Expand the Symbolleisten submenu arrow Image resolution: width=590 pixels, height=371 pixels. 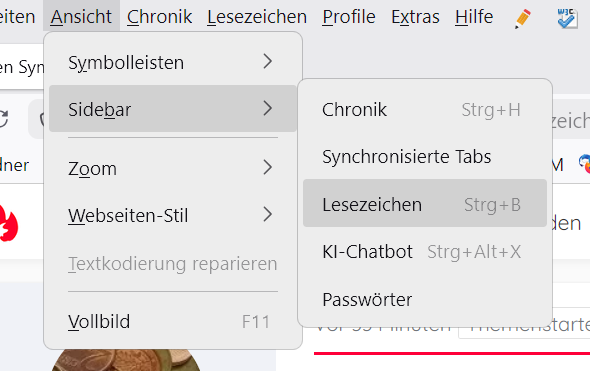268,61
